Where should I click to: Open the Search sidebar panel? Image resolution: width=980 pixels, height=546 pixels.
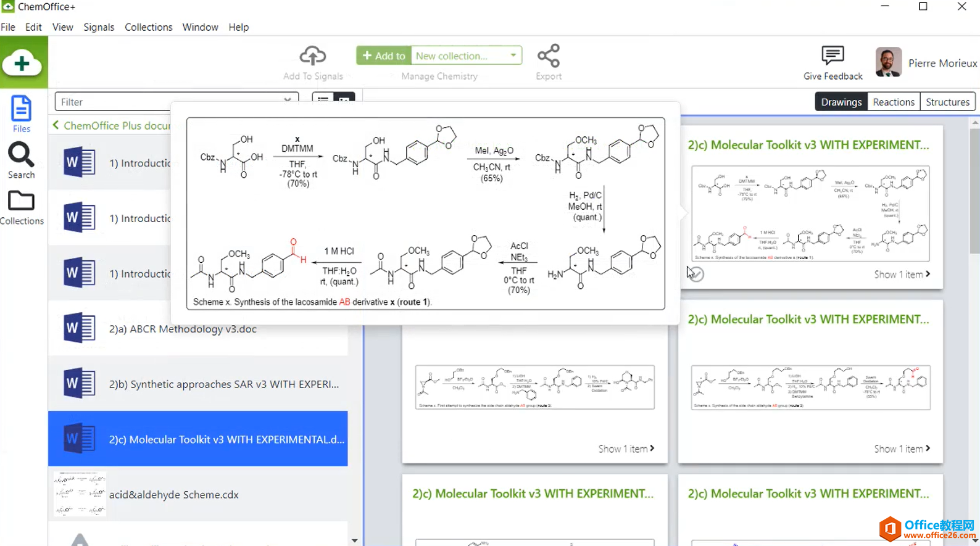(22, 160)
